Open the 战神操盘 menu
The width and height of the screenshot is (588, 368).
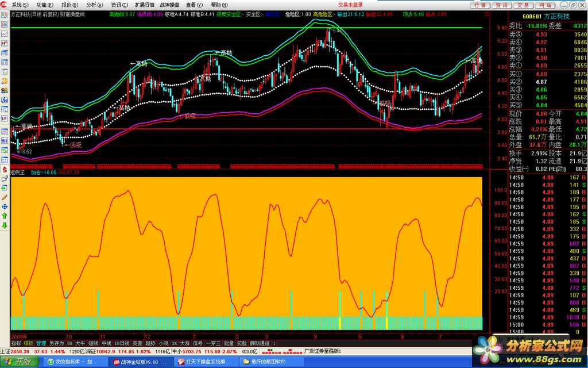169,5
